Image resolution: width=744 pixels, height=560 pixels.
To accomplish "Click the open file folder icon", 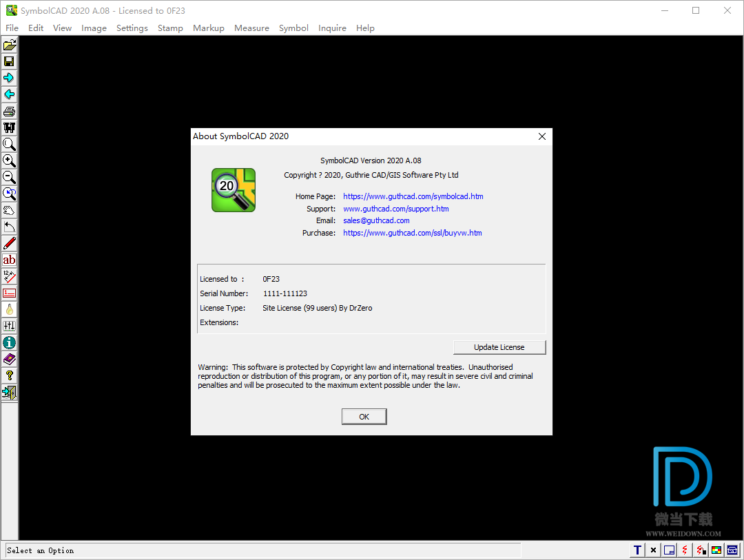I will tap(10, 45).
